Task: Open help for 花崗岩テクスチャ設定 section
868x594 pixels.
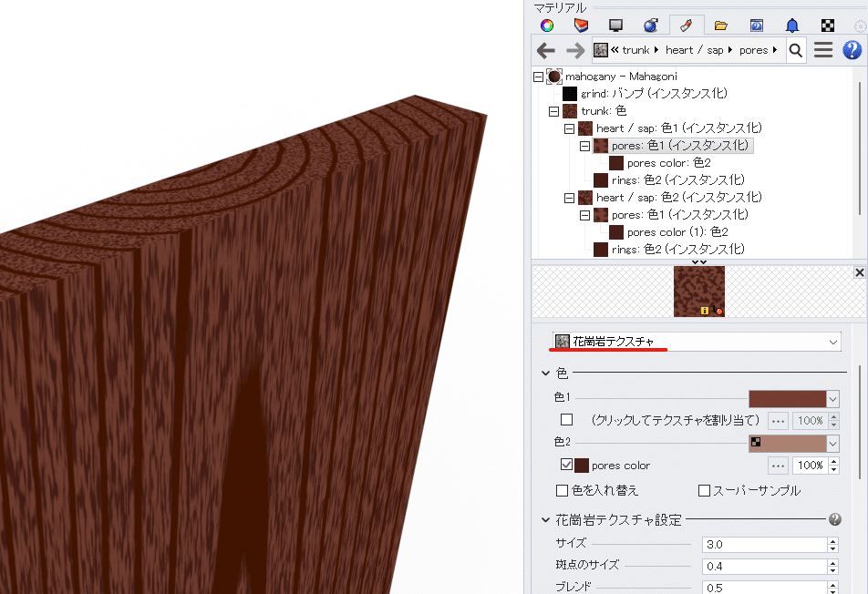Action: [835, 519]
